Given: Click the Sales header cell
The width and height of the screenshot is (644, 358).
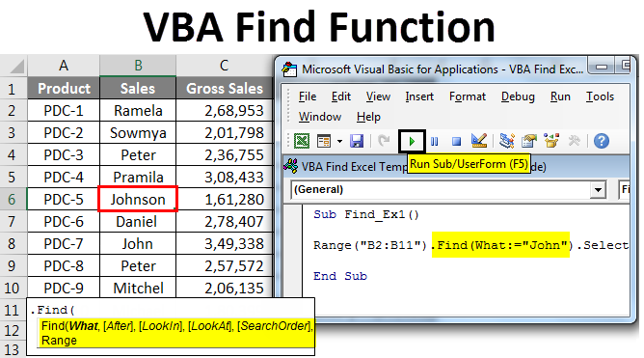Looking at the screenshot, I should click(x=138, y=89).
